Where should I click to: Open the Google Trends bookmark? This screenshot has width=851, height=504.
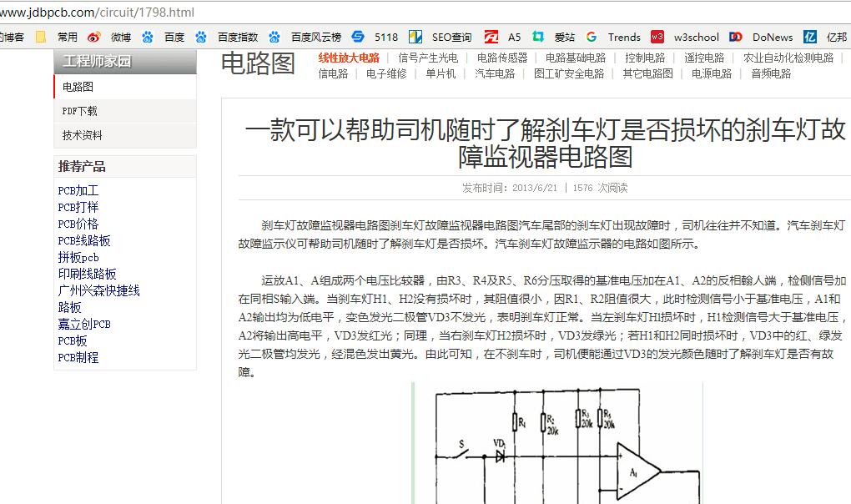point(613,37)
